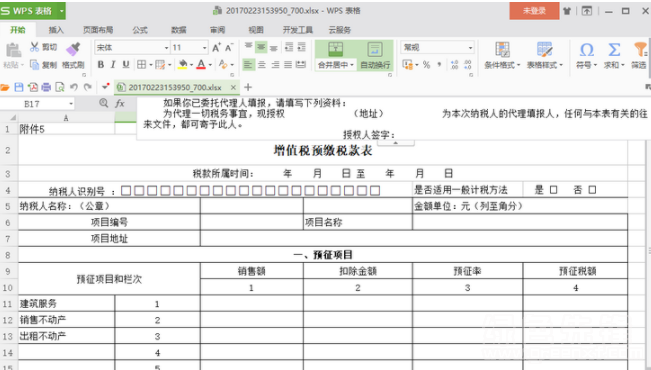Decrease the indent

coord(289,47)
